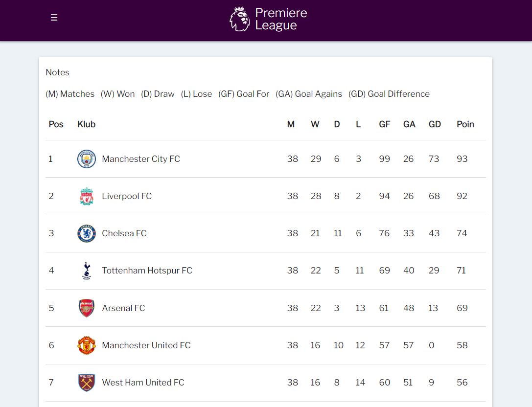The width and height of the screenshot is (532, 407).
Task: Click the GF column header
Action: (384, 124)
